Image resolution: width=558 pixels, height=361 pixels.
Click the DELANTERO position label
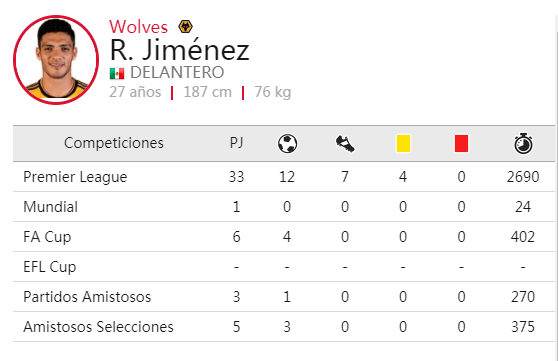point(177,73)
